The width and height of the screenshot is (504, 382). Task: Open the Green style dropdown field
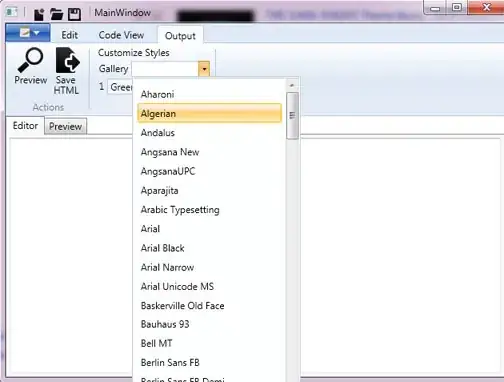120,87
